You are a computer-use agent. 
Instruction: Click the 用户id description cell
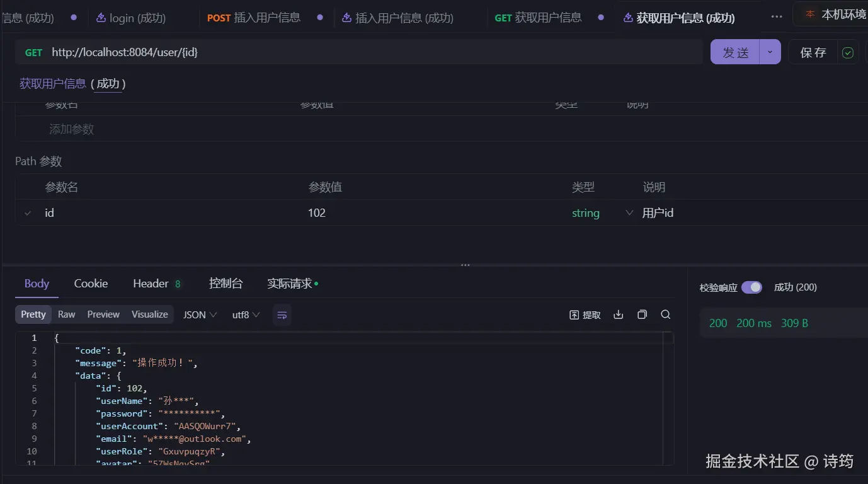click(x=658, y=213)
